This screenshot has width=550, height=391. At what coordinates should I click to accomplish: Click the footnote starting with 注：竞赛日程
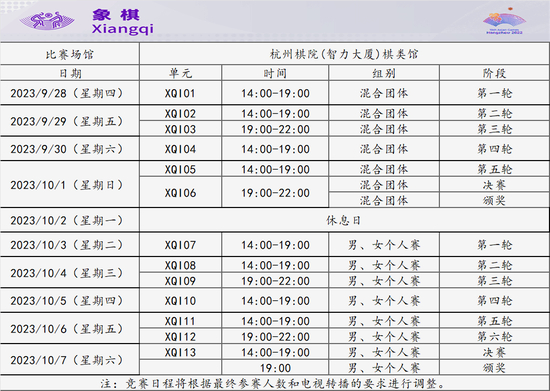(x=272, y=383)
